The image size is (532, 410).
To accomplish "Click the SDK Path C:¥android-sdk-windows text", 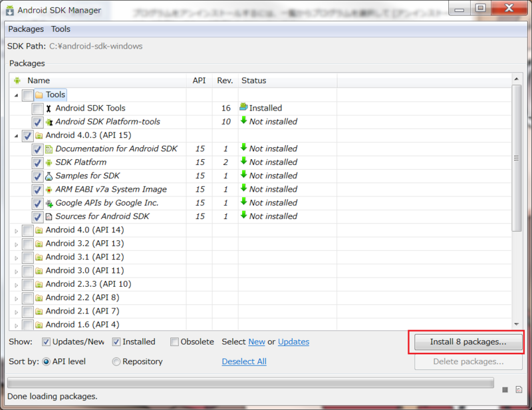I will [96, 46].
